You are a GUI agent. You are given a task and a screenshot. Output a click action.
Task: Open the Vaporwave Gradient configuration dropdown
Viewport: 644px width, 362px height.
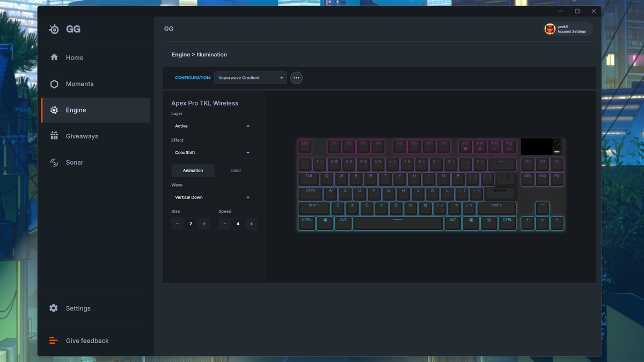click(251, 78)
